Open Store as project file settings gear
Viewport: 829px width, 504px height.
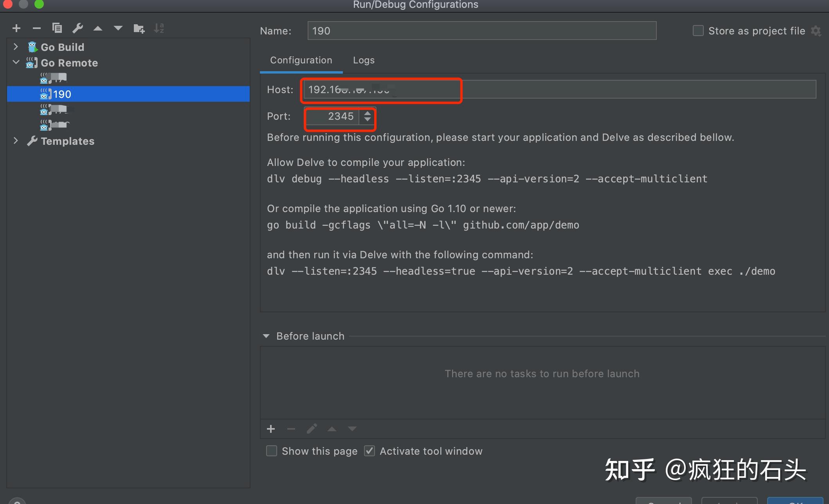[x=816, y=31]
